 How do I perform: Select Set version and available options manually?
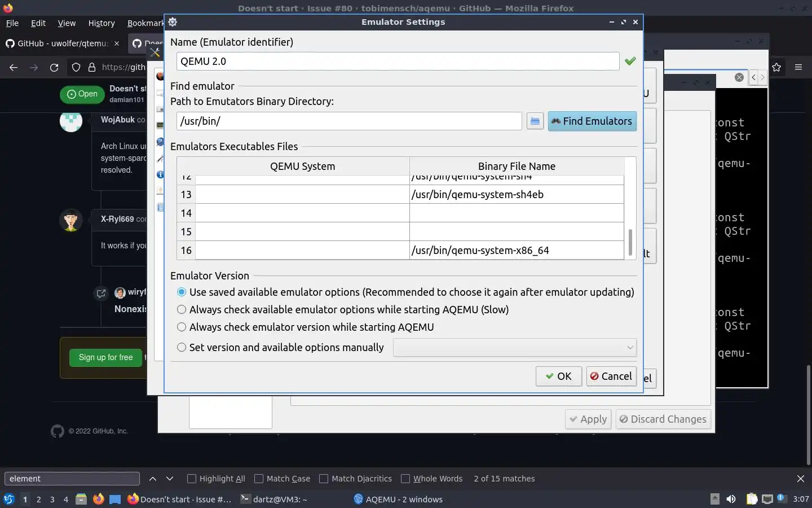(280, 347)
